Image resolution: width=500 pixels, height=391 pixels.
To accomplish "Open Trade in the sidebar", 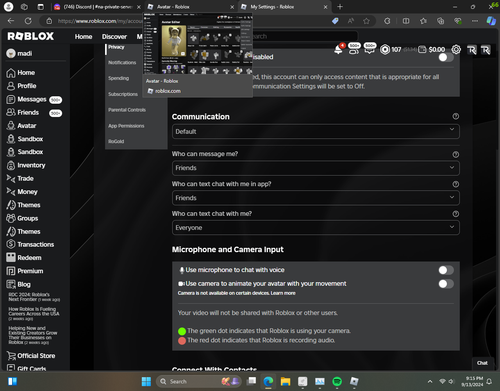I will click(20, 179).
